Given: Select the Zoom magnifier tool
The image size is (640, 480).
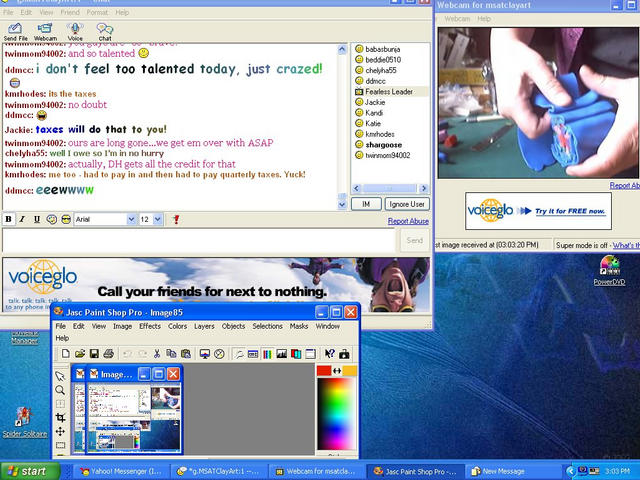Looking at the screenshot, I should click(60, 390).
